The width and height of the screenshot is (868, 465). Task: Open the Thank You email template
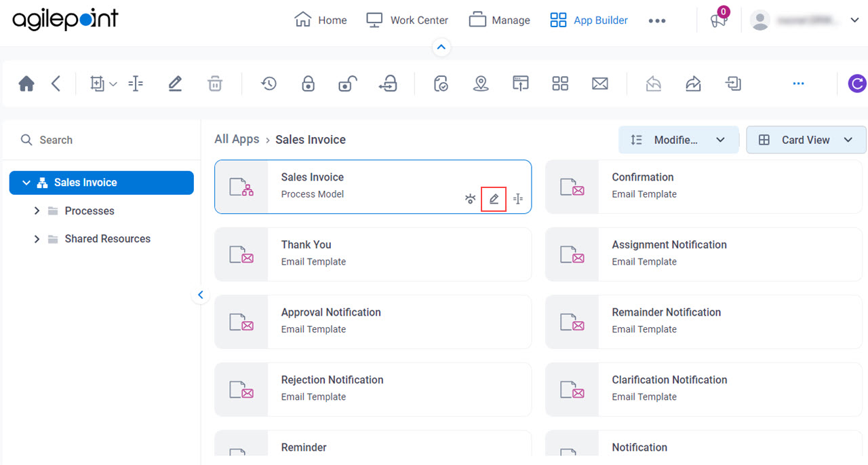coord(373,254)
